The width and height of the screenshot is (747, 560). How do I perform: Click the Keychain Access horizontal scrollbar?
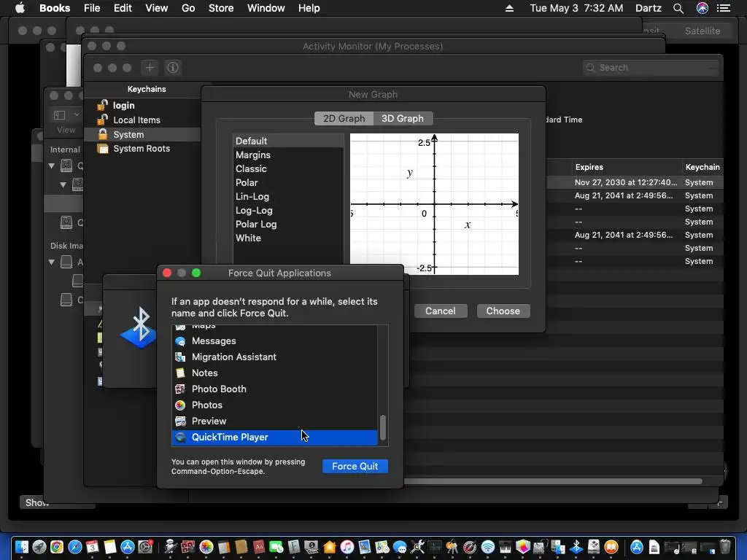coord(553,481)
